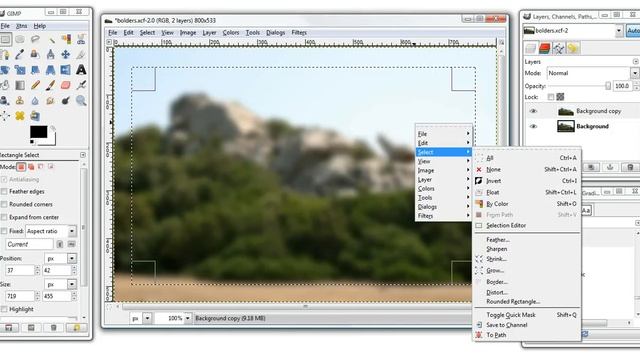Select the Bucket Fill tool

pyautogui.click(x=4, y=85)
